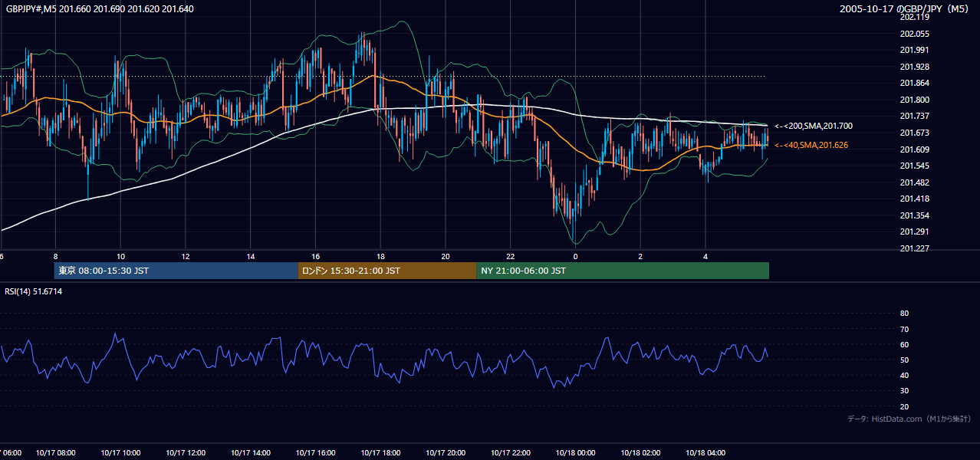The image size is (980, 460).
Task: Click hour tick 16 under price chart
Action: click(x=316, y=256)
